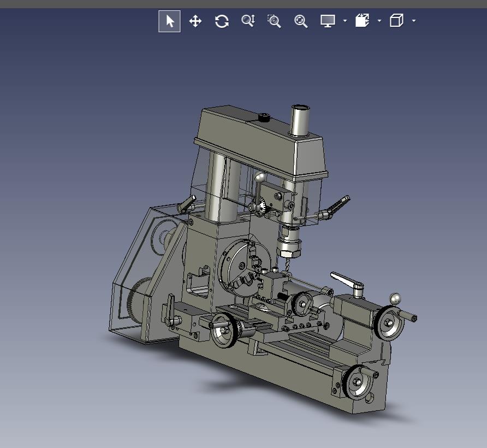Open the monitor display options dropdown arrow
Viewport: 487px width, 448px height.
pyautogui.click(x=345, y=21)
